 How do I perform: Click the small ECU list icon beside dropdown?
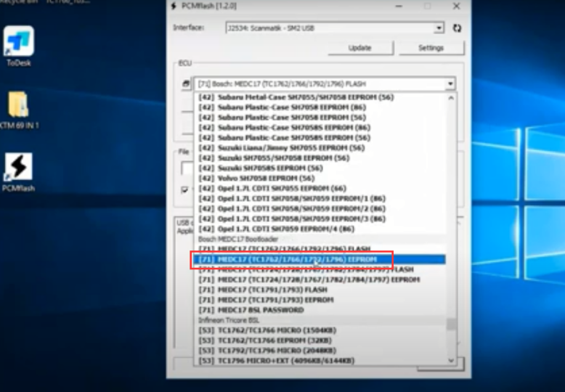tap(186, 84)
